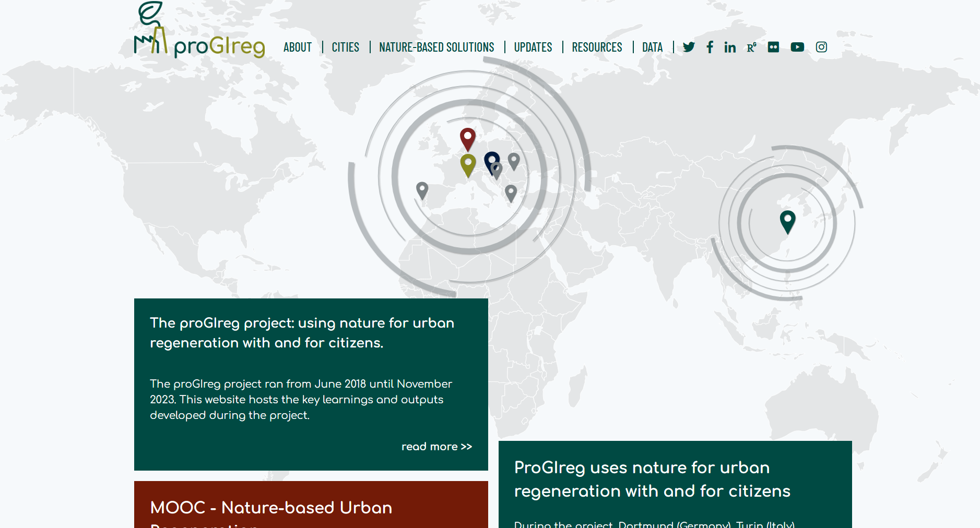Screen dimensions: 980x528
Task: Go to Nature-Based Solutions menu
Action: click(x=436, y=47)
